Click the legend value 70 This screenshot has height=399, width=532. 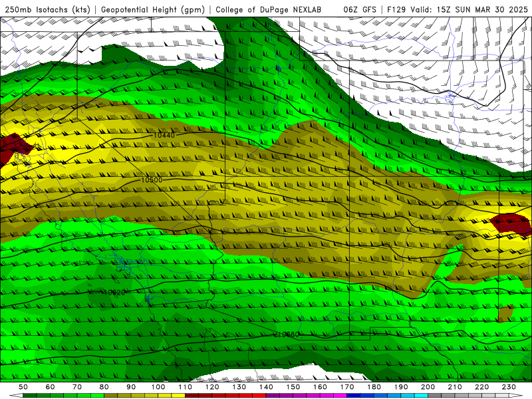point(77,387)
